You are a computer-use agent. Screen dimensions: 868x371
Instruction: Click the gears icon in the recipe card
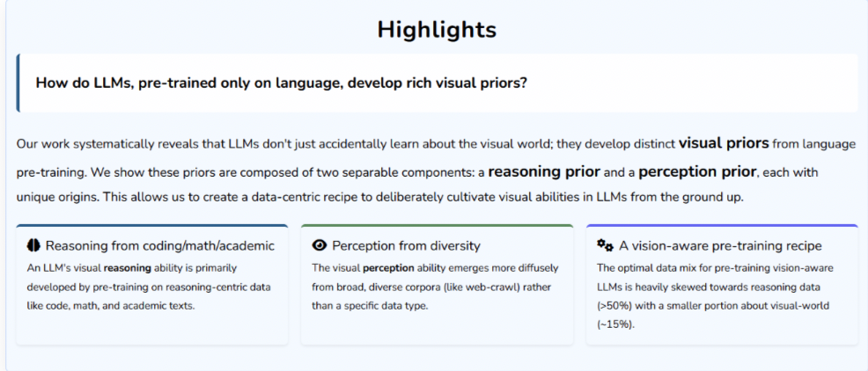(x=605, y=246)
